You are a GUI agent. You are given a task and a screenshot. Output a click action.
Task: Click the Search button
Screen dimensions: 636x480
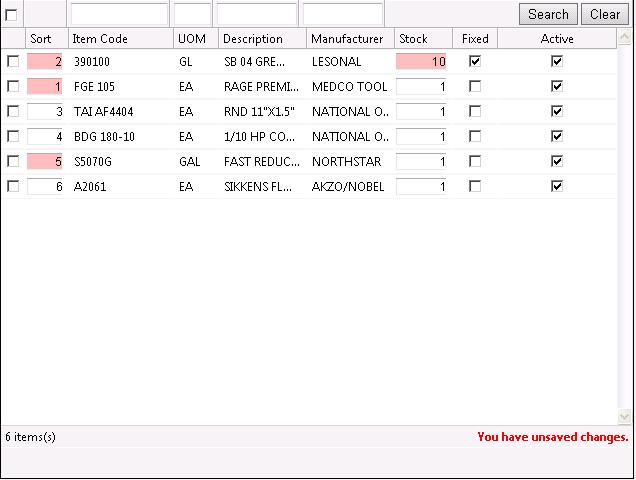coord(548,14)
